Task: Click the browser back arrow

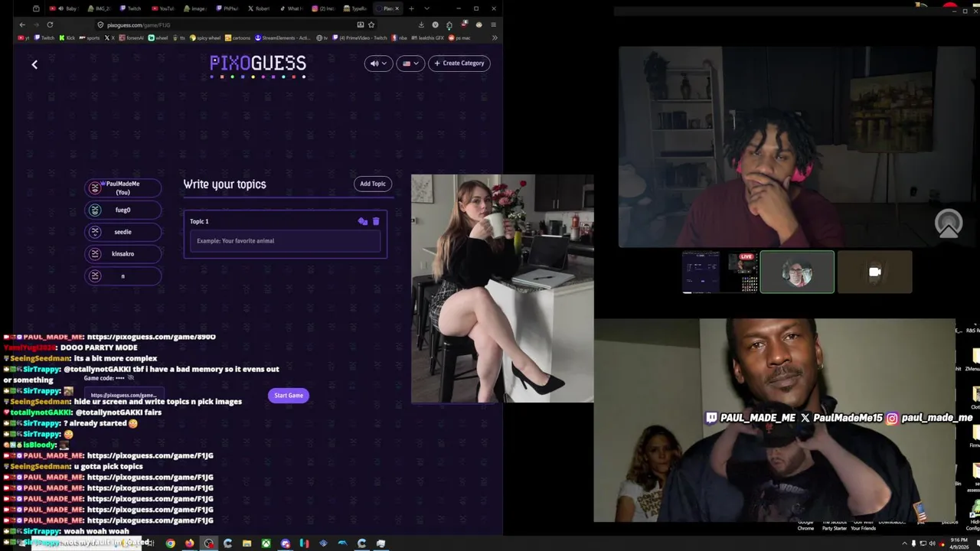Action: [22, 24]
